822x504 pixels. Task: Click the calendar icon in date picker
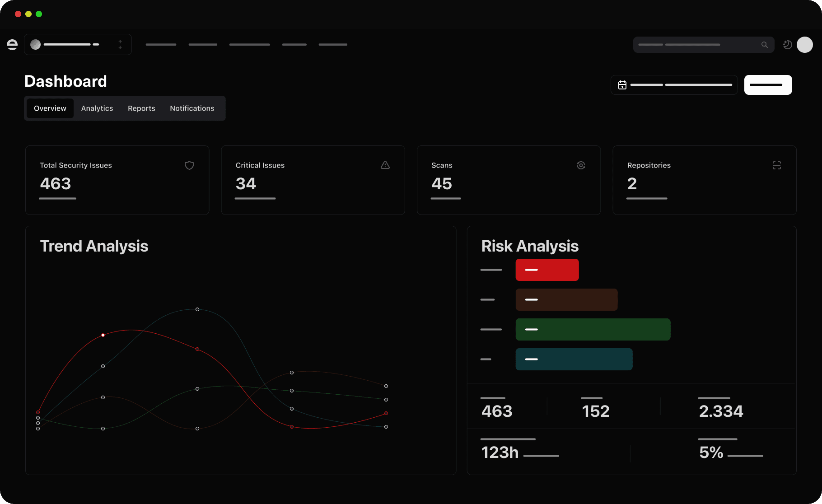coord(622,85)
